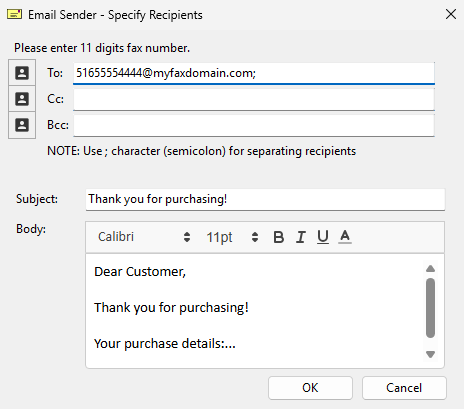
Task: Click the body vertical scrollbar thumb
Action: click(430, 308)
